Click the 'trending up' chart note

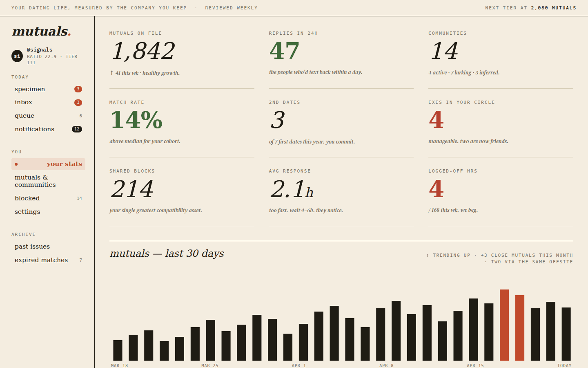point(499,258)
